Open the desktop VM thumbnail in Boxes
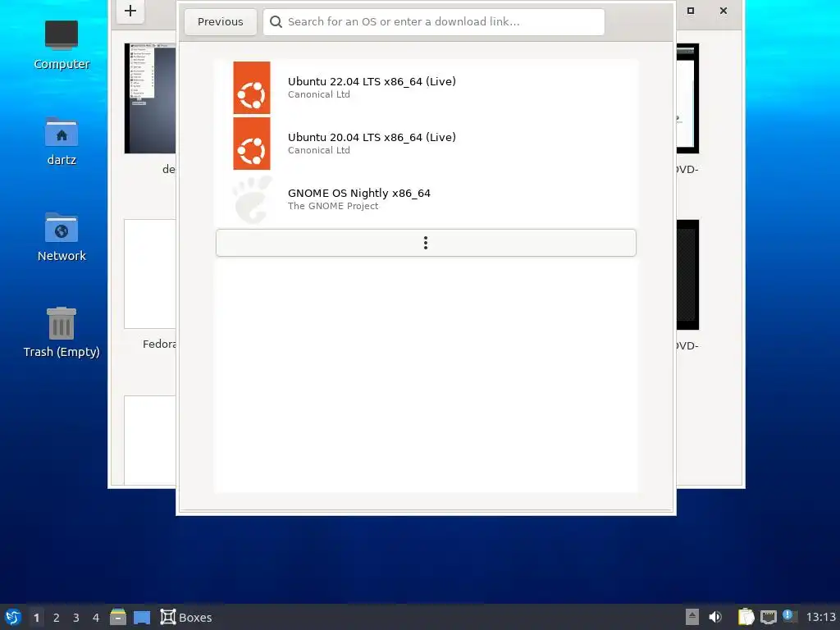 click(x=150, y=98)
